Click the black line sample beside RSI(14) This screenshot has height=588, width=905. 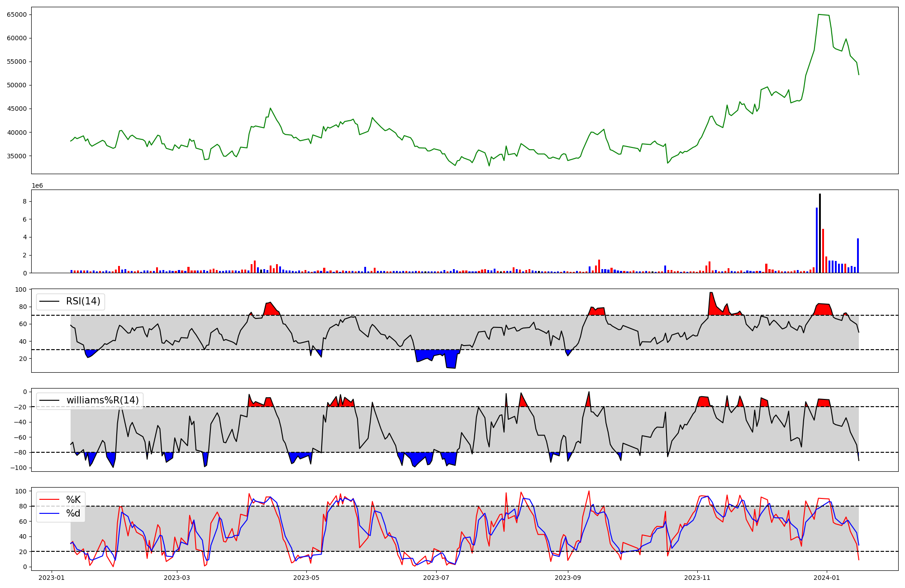click(x=50, y=301)
